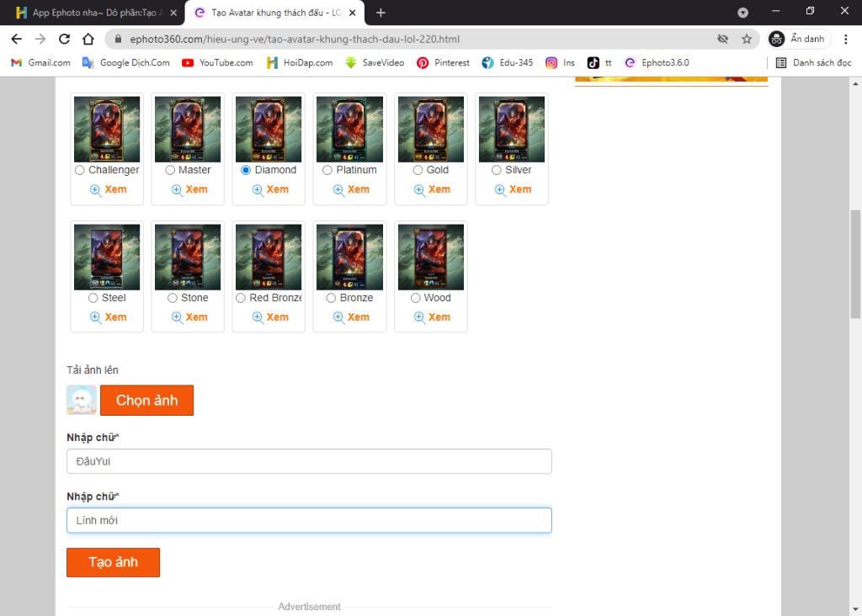Click the Platinum frame thumbnail
This screenshot has height=616, width=862.
[349, 129]
